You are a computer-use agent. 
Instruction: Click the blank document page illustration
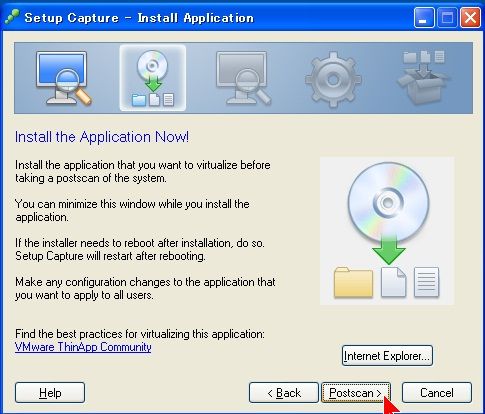pos(394,282)
